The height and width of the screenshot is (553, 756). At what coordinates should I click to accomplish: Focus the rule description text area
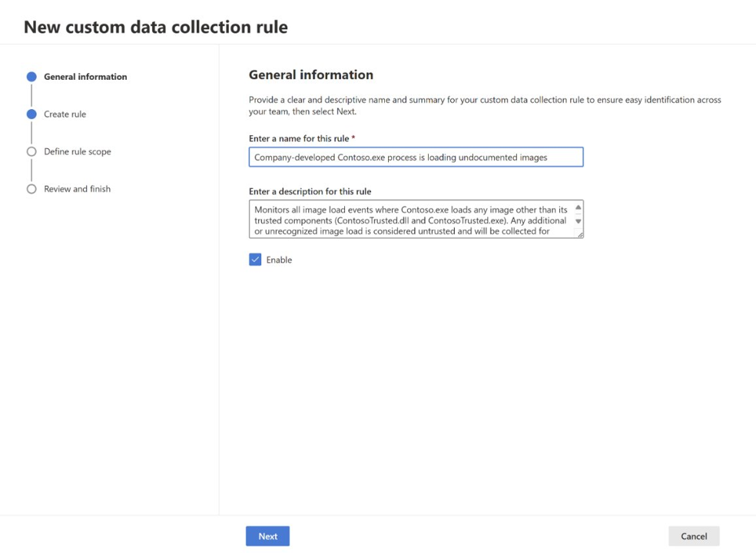[x=411, y=220]
